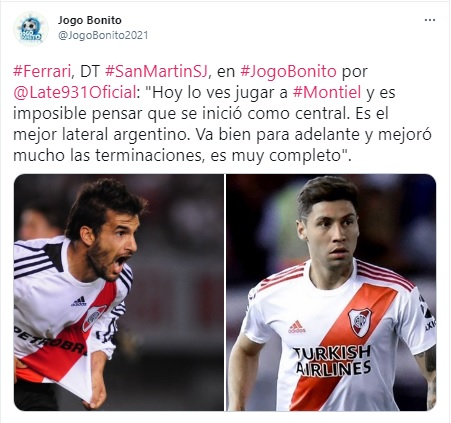Screen dimensions: 451x423
Task: Open the tweet's three-dot more options menu
Action: point(430,20)
